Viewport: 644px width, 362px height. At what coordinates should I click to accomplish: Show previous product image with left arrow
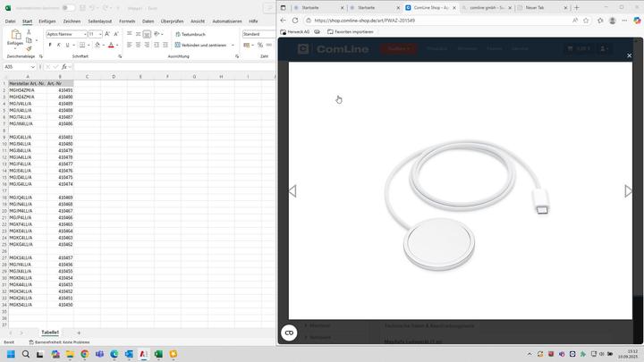click(x=292, y=191)
